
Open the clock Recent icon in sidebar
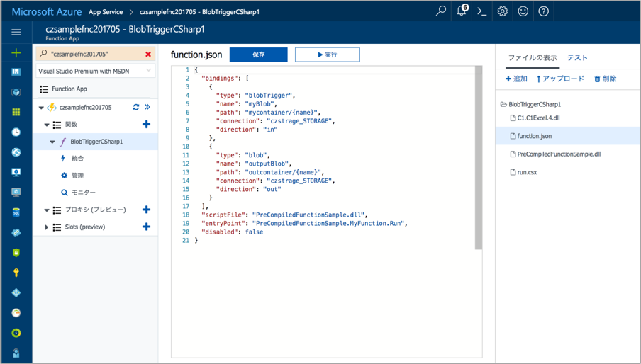(16, 132)
